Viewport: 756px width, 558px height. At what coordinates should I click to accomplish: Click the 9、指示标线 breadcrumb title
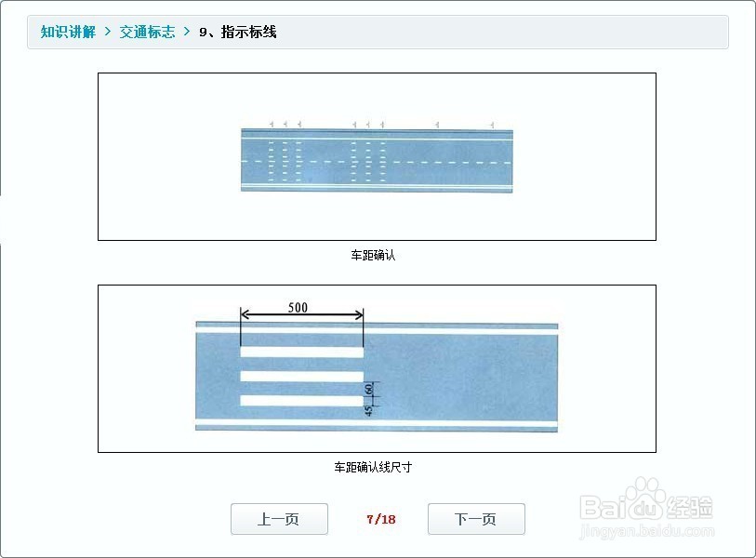[x=238, y=32]
